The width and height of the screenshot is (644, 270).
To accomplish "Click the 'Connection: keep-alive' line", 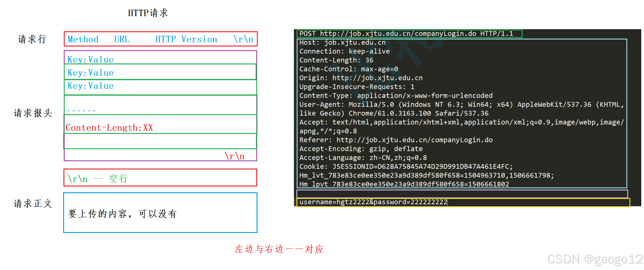I will [345, 51].
